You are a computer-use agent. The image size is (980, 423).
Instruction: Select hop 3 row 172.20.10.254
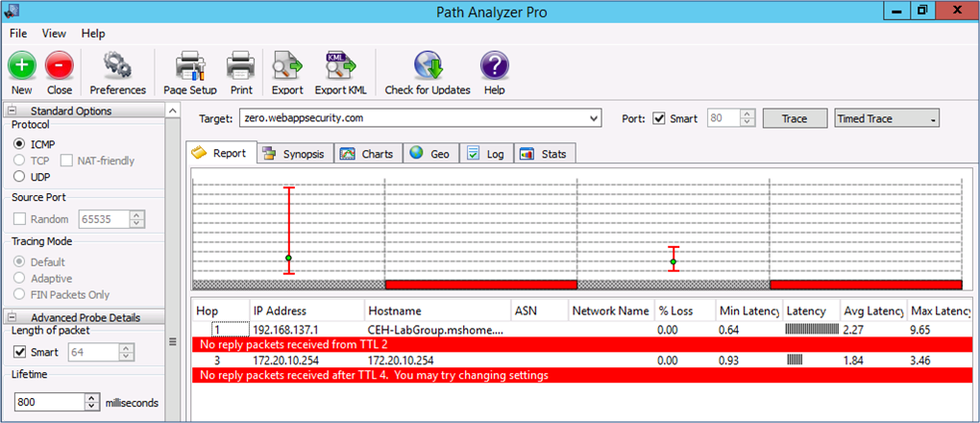click(582, 360)
